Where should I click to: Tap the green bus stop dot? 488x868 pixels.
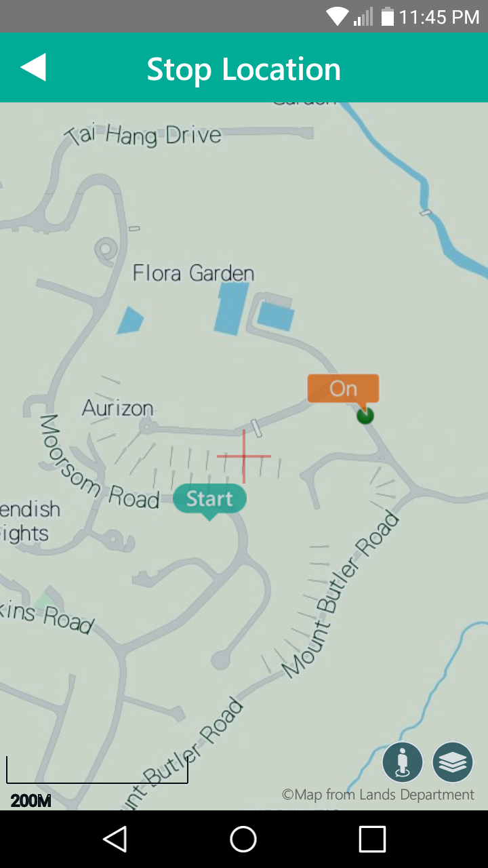pos(365,415)
